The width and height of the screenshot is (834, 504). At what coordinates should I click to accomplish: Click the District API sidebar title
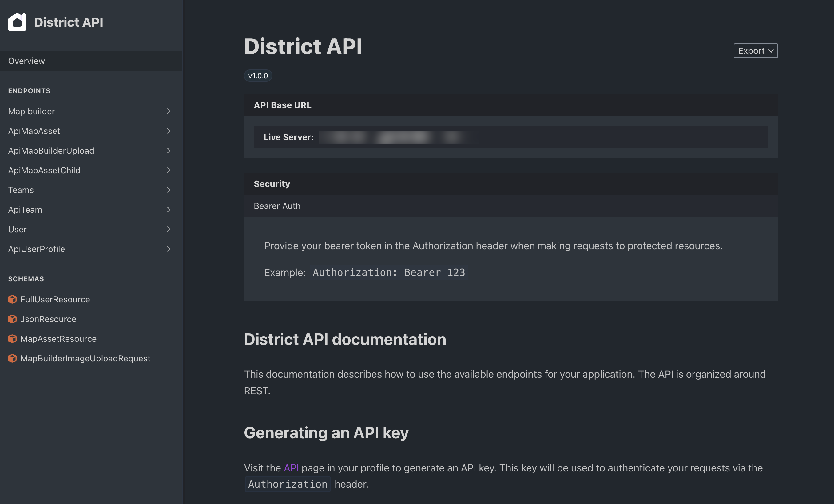pos(68,22)
